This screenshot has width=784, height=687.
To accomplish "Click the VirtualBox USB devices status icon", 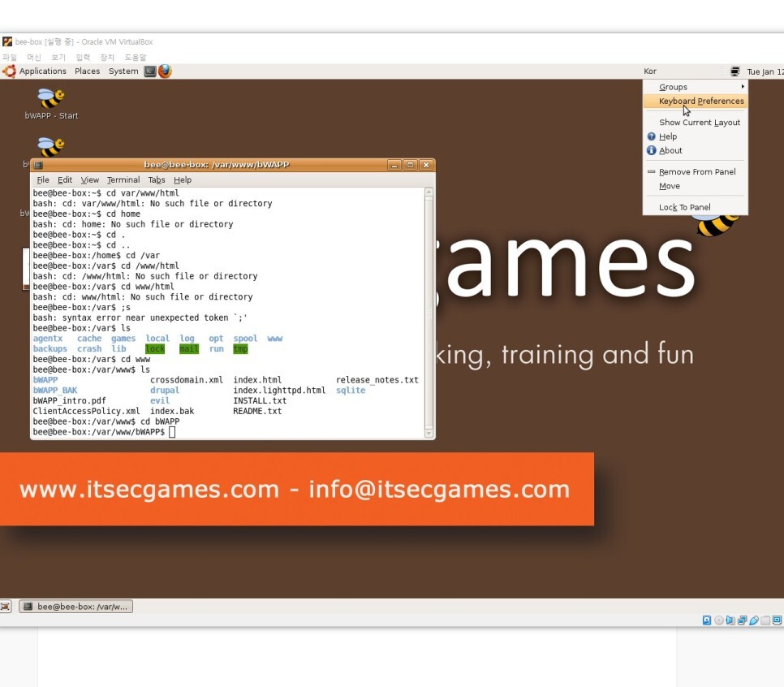I will pos(753,620).
